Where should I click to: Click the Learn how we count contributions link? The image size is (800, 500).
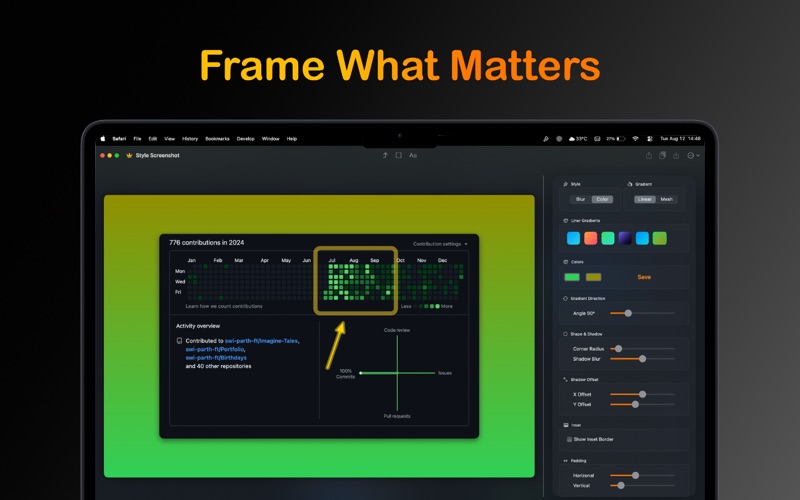pyautogui.click(x=224, y=306)
